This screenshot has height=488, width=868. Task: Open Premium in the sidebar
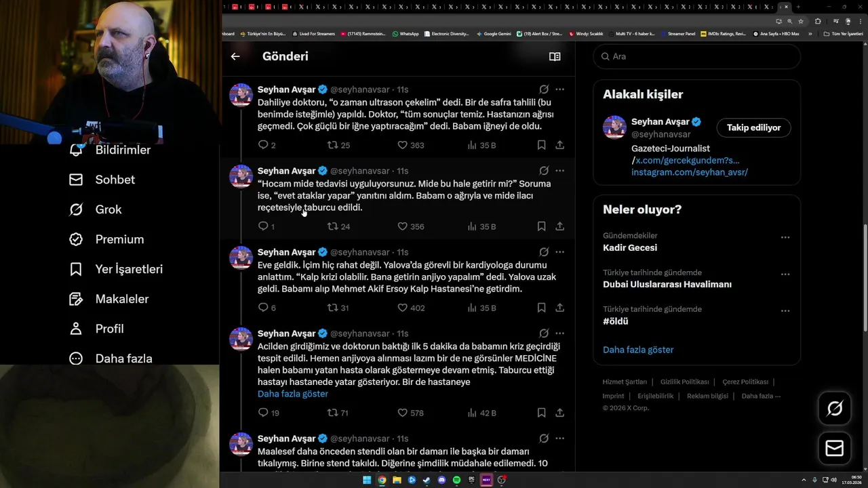pyautogui.click(x=106, y=239)
